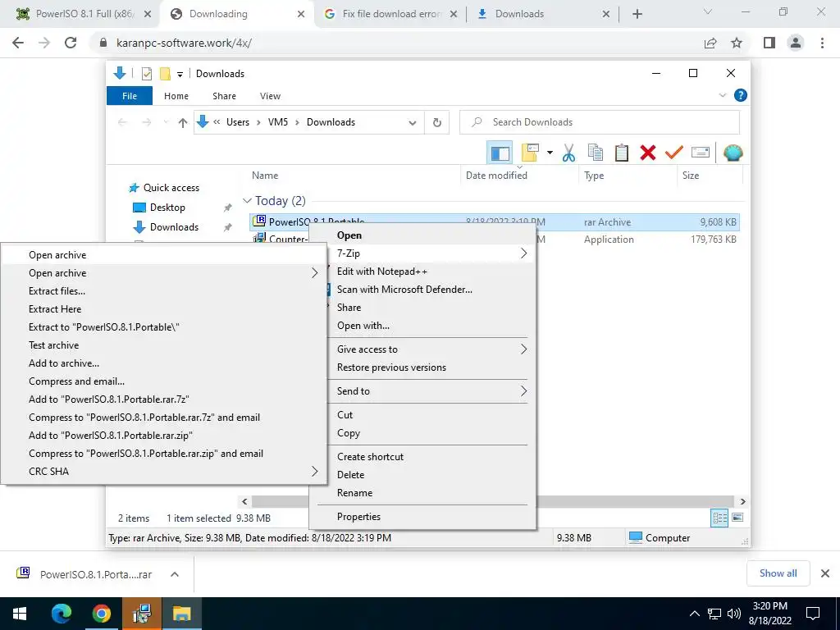Image resolution: width=840 pixels, height=630 pixels.
Task: Reload the Chrome page
Action: pyautogui.click(x=71, y=43)
